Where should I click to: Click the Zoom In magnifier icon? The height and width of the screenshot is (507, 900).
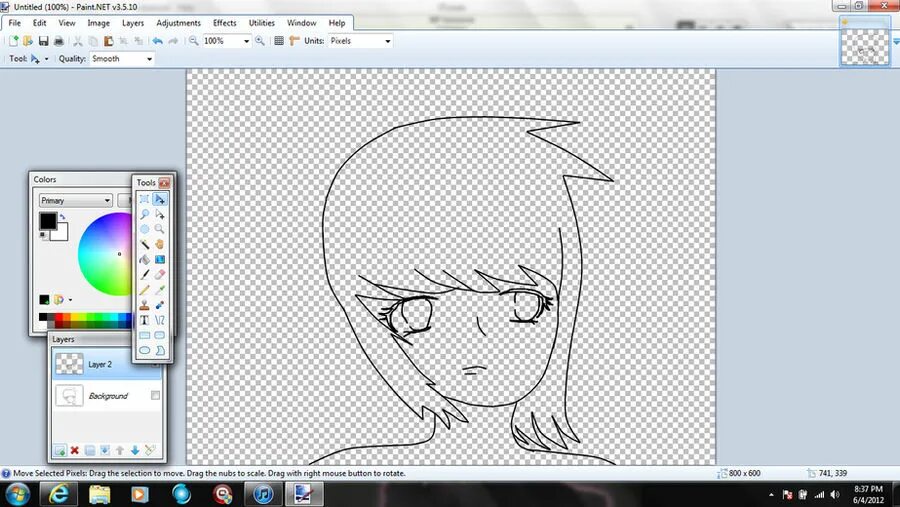pos(260,41)
